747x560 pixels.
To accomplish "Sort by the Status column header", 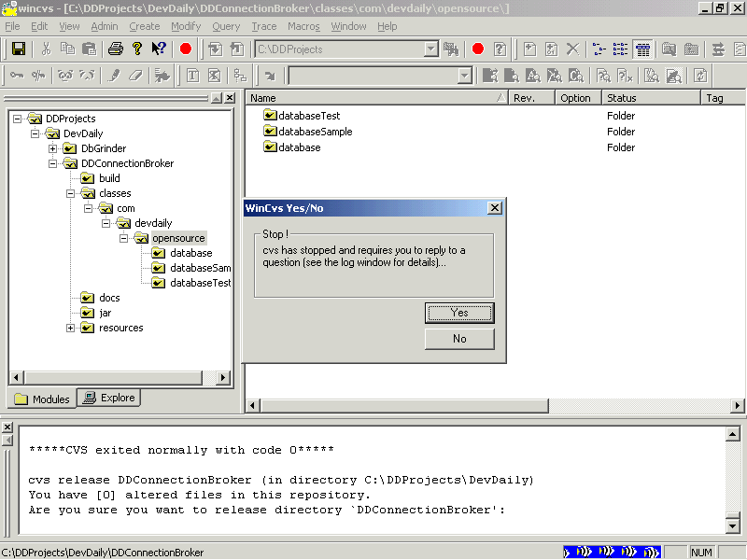I will (x=651, y=98).
